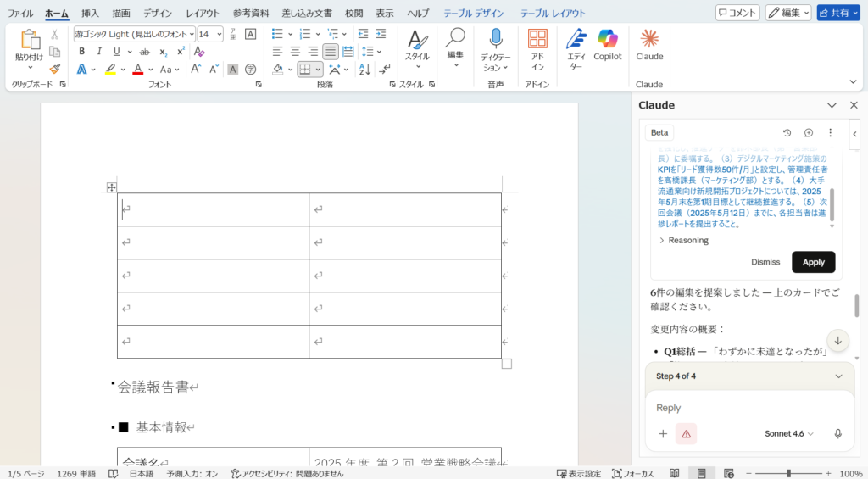
Task: Dismiss the Claude edit suggestion
Action: click(765, 262)
